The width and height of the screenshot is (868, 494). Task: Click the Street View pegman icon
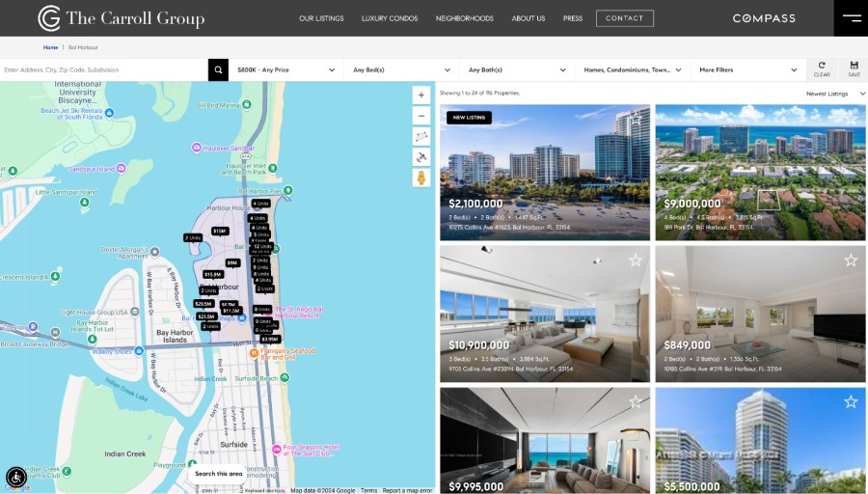(x=420, y=178)
